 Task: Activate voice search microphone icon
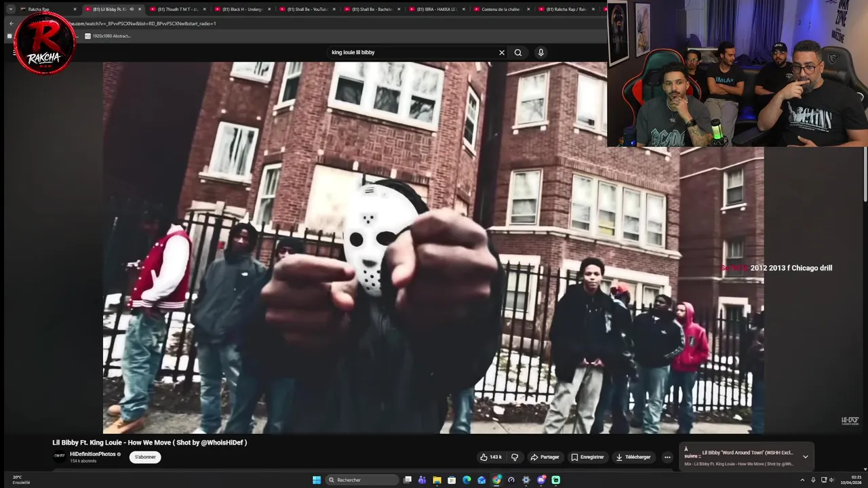click(x=540, y=52)
